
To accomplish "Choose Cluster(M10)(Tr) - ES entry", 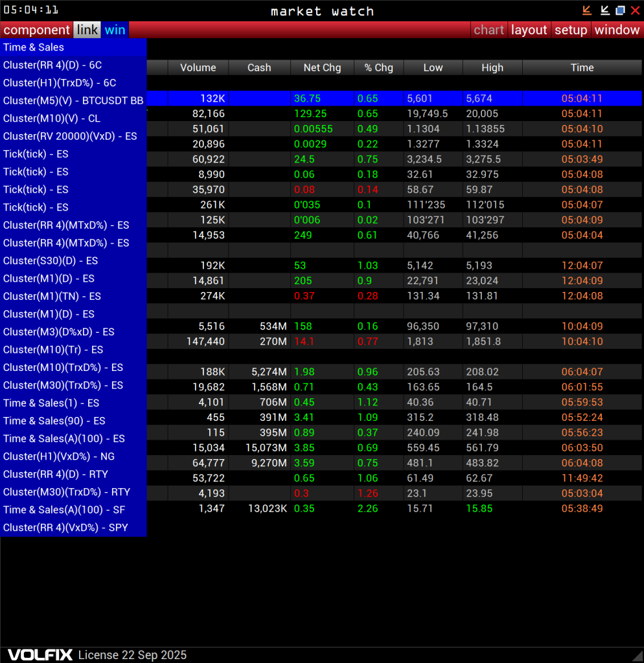I will [x=73, y=350].
